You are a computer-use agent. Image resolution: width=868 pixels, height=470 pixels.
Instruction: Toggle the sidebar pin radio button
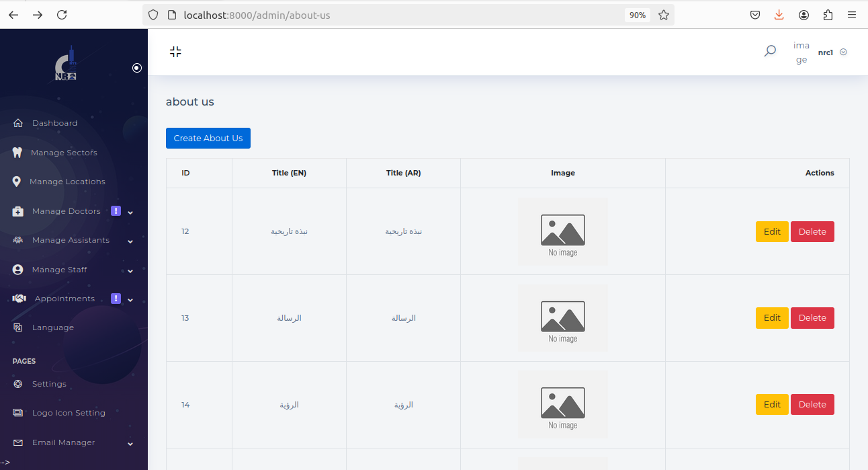(x=137, y=68)
